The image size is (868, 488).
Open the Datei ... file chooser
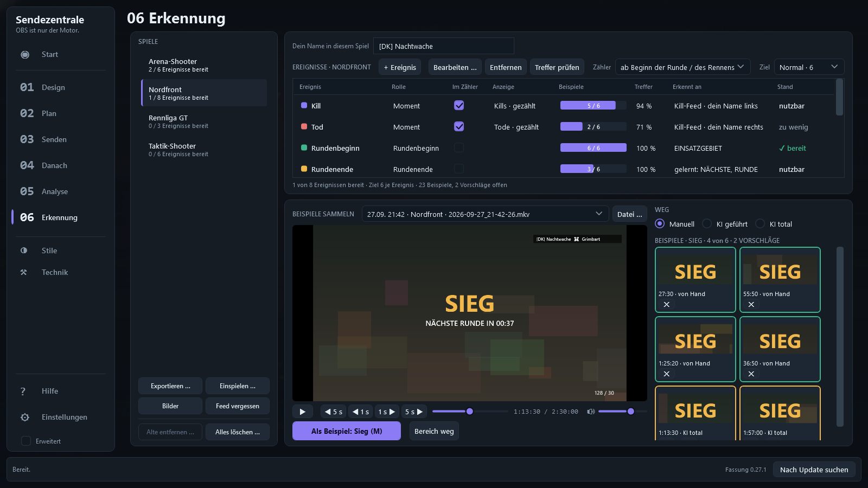click(629, 214)
